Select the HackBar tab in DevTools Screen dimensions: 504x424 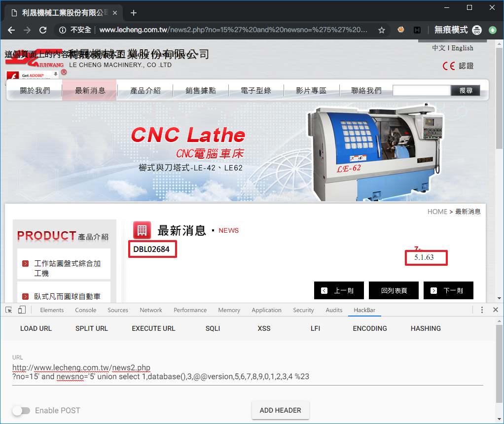[364, 310]
